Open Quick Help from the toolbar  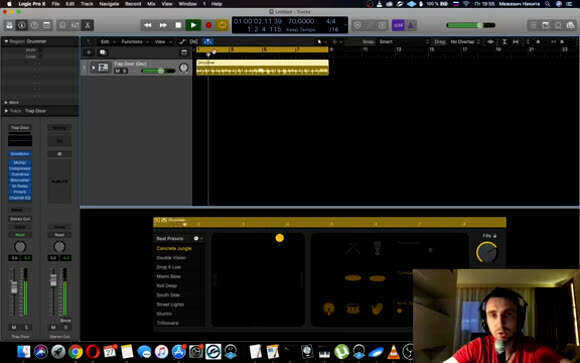point(34,25)
